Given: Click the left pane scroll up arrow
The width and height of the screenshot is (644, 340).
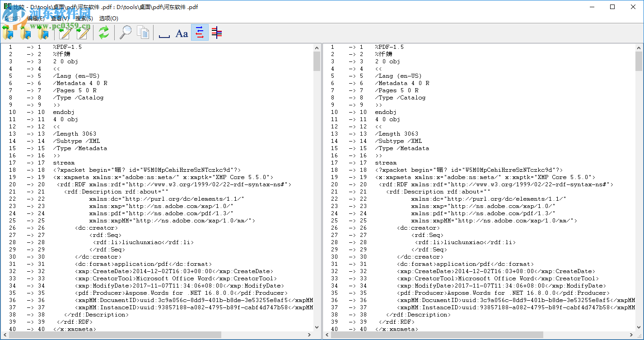Looking at the screenshot, I should click(x=317, y=47).
